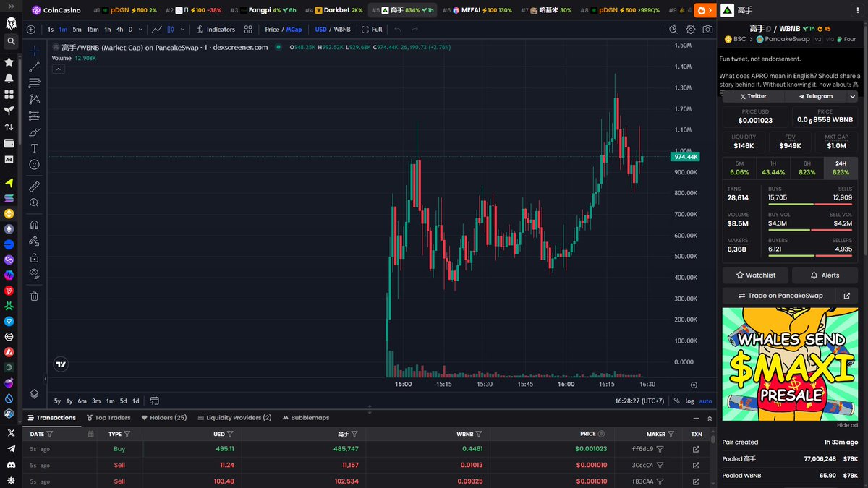Take a chart snapshot with camera icon
868x488 pixels.
coord(707,30)
